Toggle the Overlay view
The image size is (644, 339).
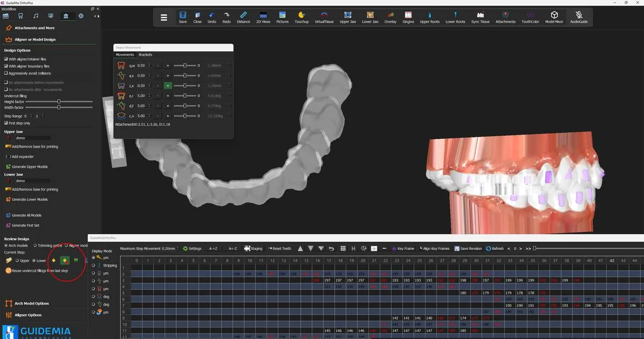pyautogui.click(x=390, y=17)
